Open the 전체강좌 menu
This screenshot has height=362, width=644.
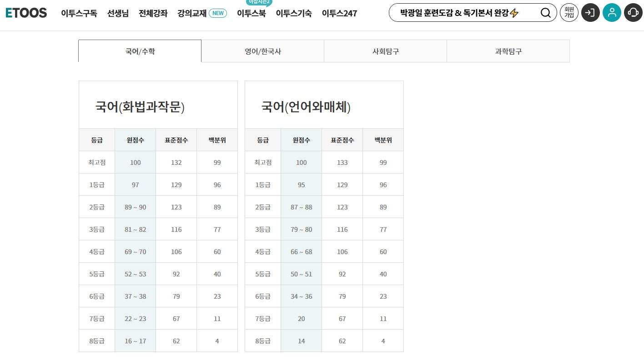click(153, 13)
